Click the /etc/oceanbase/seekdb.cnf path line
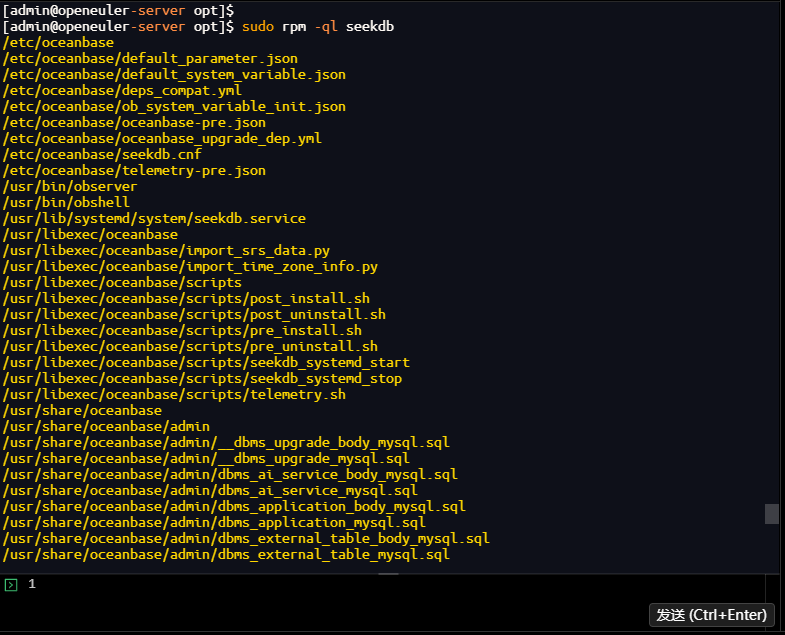Image resolution: width=785 pixels, height=635 pixels. [x=102, y=154]
